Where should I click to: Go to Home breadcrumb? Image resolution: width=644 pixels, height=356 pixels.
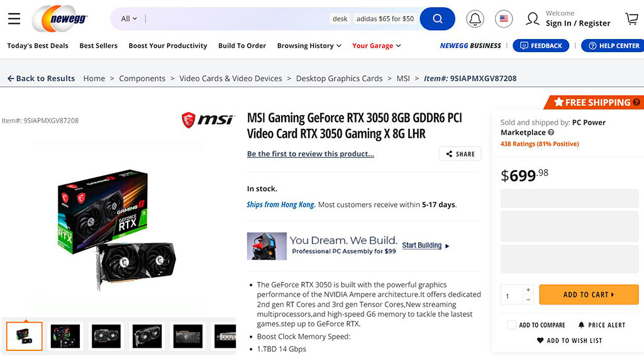click(94, 79)
